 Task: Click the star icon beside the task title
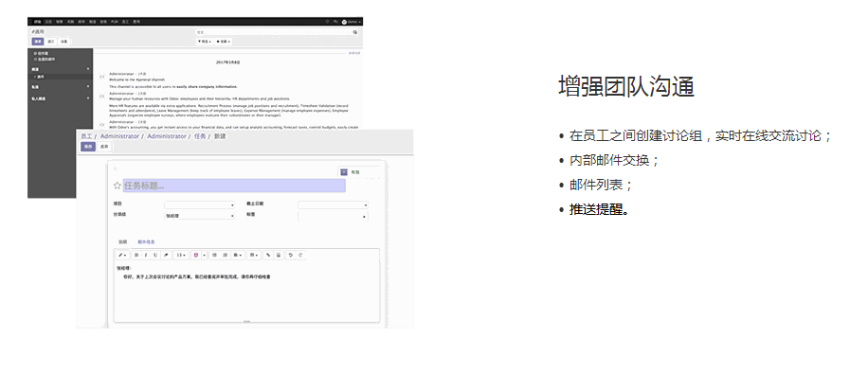tap(118, 186)
